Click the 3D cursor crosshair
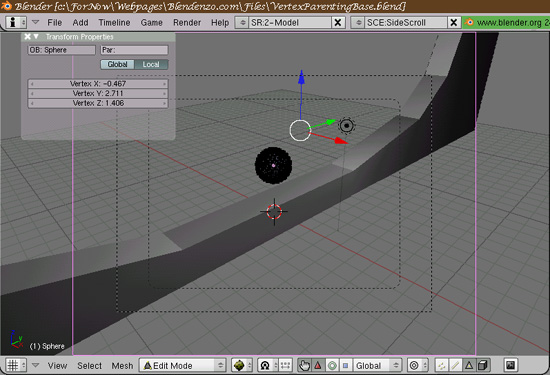The image size is (550, 375). [x=274, y=212]
